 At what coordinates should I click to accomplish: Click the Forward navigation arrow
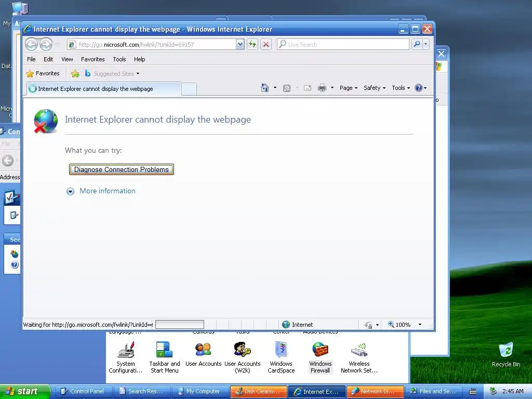[x=46, y=44]
